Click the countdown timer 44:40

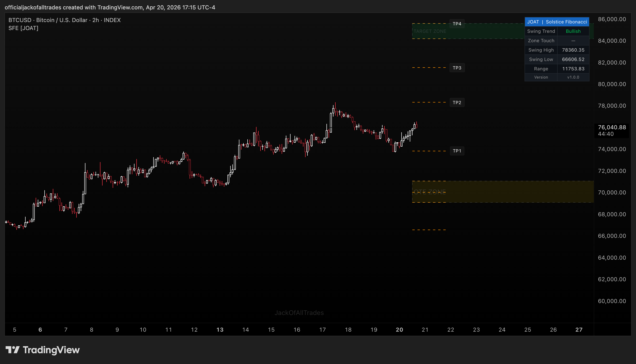(x=605, y=134)
